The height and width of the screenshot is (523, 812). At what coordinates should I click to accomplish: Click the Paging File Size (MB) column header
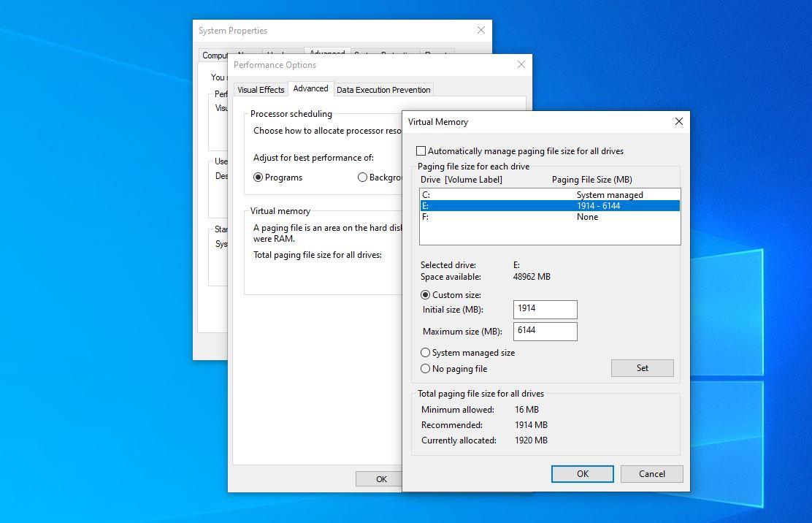coord(592,180)
